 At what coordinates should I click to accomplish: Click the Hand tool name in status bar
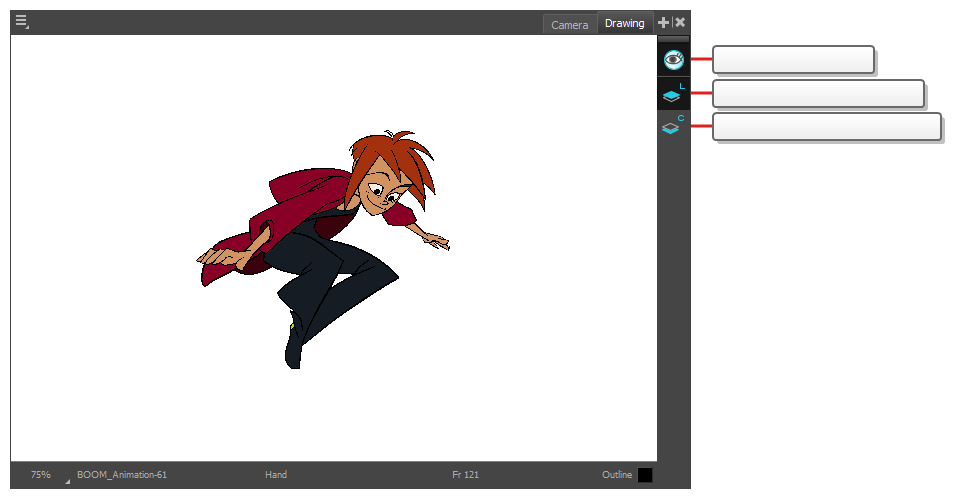click(276, 475)
